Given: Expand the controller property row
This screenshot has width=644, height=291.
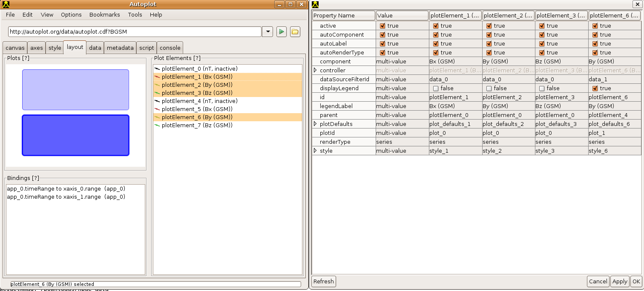Looking at the screenshot, I should 315,71.
